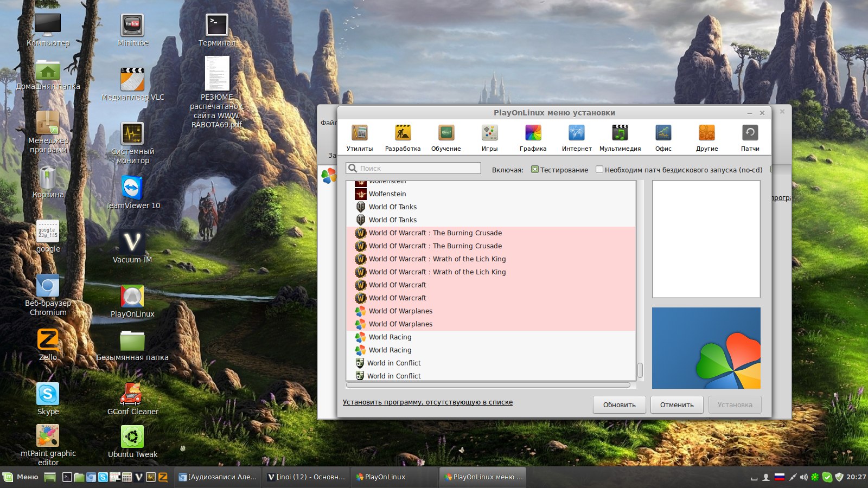Viewport: 868px width, 488px height.
Task: Open the Меню start button in taskbar
Action: [21, 477]
